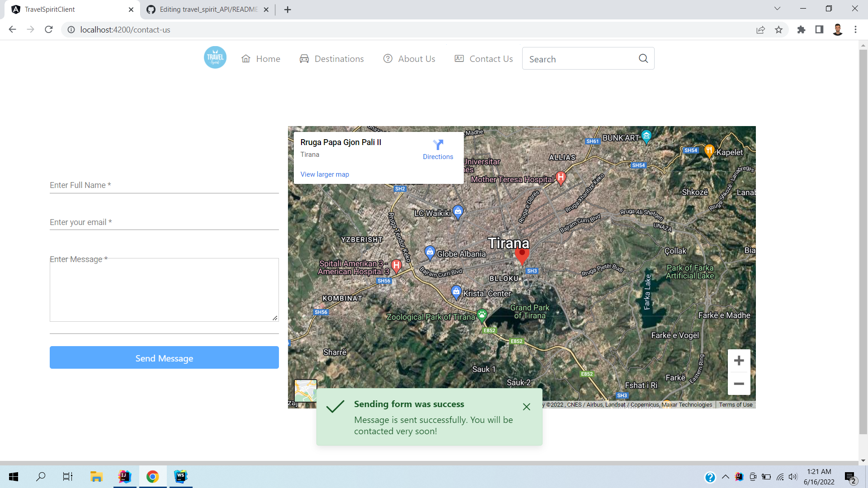
Task: Expand the tab search chevron
Action: tap(777, 9)
